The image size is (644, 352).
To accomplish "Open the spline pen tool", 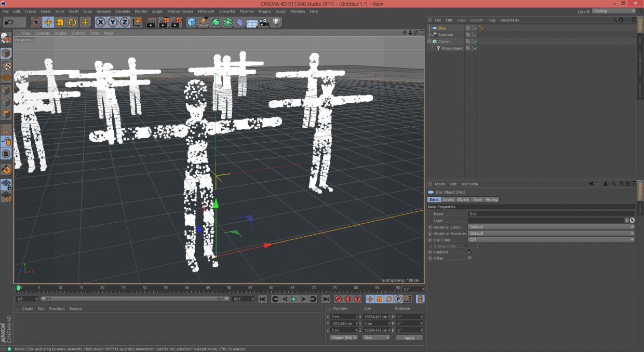I will click(x=204, y=22).
